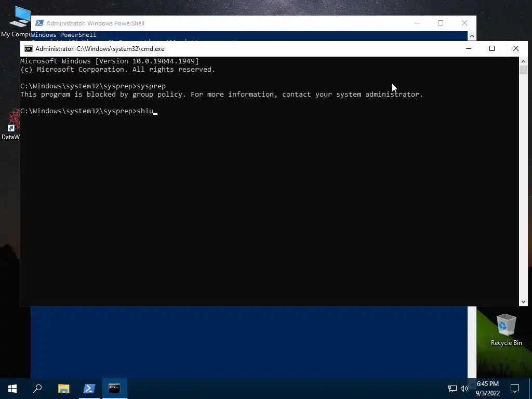532x399 pixels.
Task: Select the cmd.exe taskbar icon
Action: (114, 389)
